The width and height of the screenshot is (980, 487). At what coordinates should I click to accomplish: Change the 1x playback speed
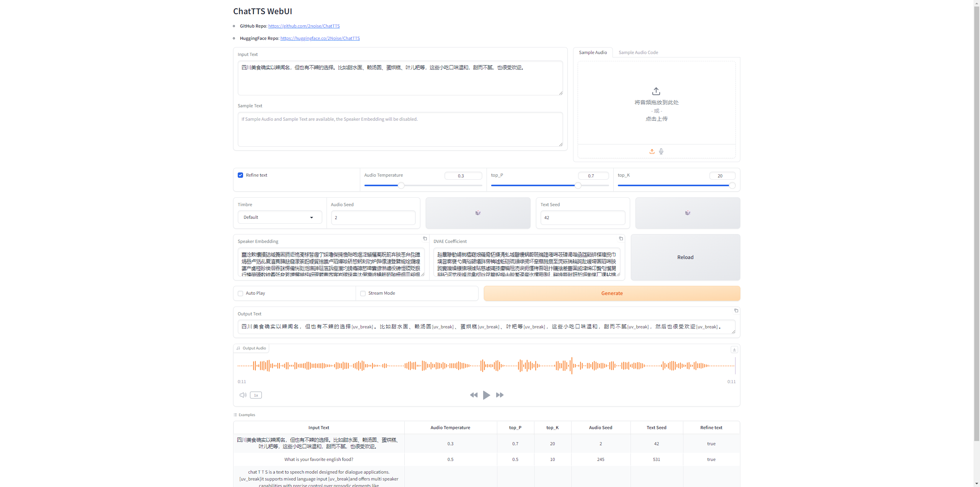tap(256, 395)
